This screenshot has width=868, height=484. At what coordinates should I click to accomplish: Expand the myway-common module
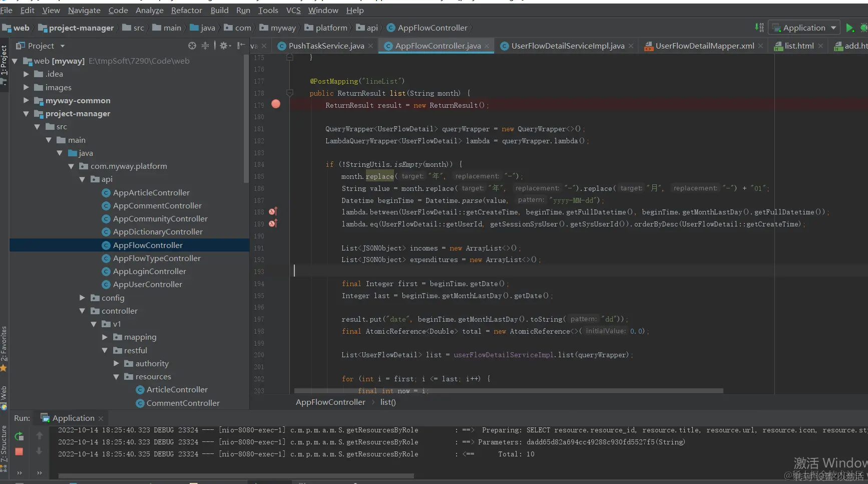pos(26,100)
